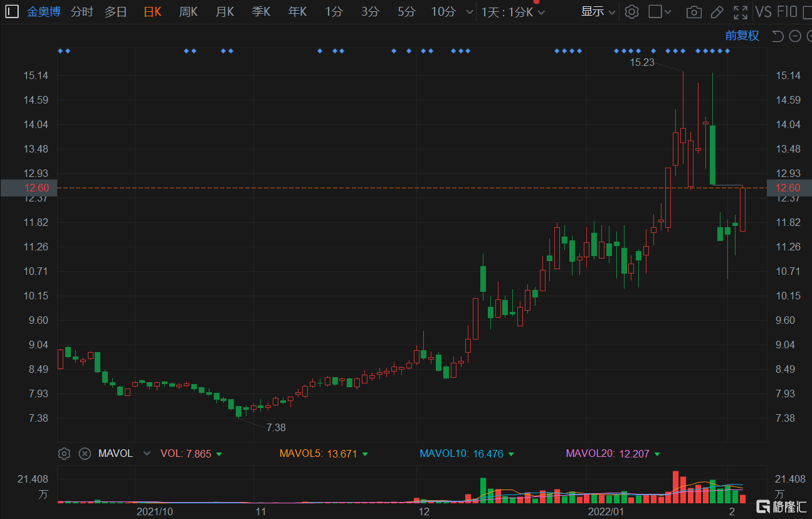Select the 日K daily candlestick tab
Viewport: 812px width, 519px height.
(152, 11)
